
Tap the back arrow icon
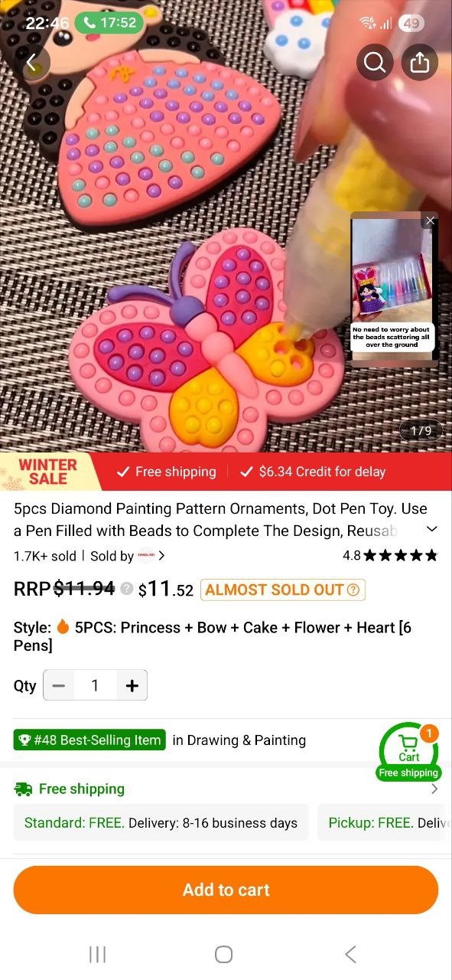(31, 62)
